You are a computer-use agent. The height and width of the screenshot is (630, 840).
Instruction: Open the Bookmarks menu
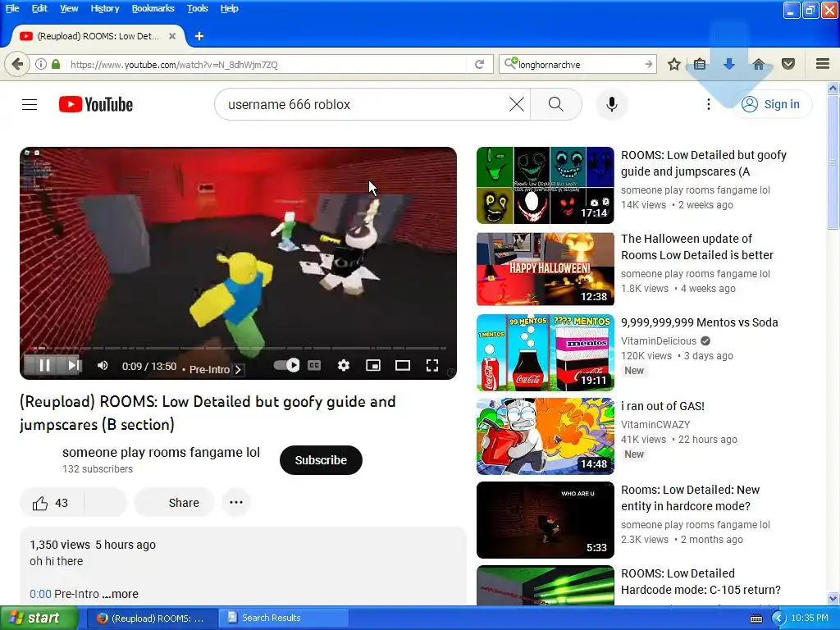pyautogui.click(x=153, y=8)
